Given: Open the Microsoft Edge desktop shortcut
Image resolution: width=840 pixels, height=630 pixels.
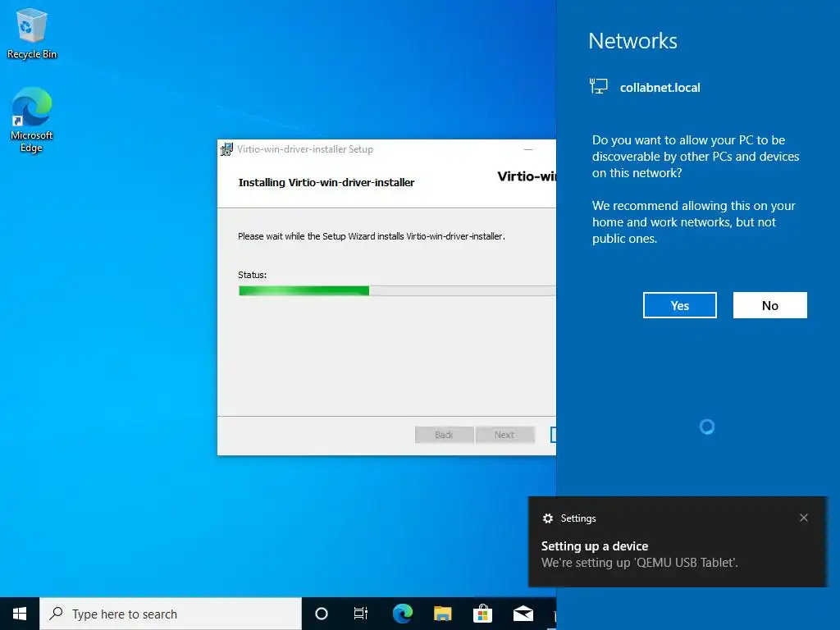Looking at the screenshot, I should (x=32, y=120).
